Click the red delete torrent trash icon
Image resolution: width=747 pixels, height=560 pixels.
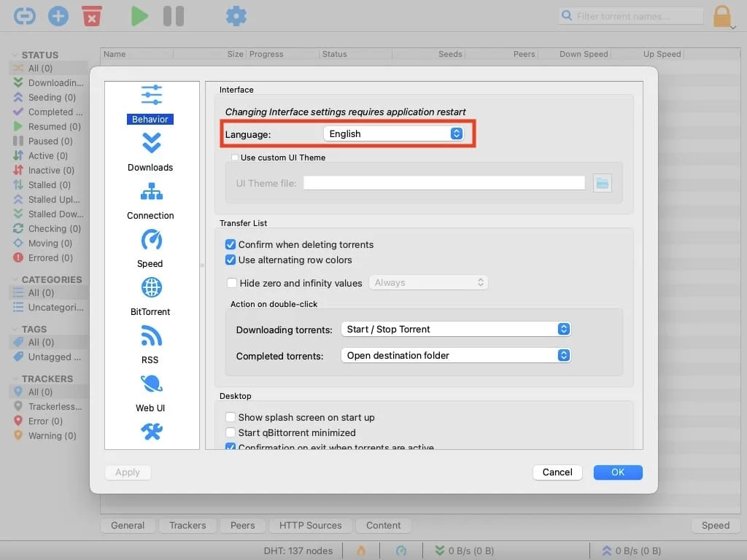tap(91, 16)
